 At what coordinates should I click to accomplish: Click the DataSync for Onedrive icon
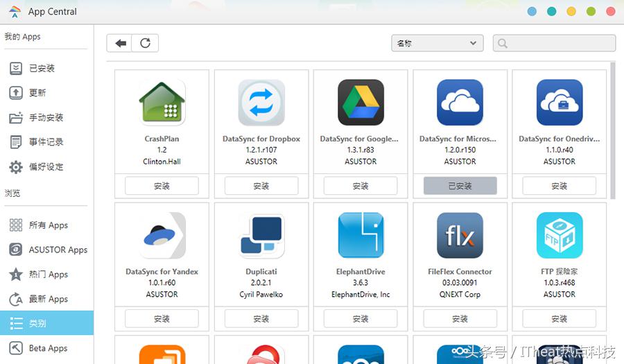560,103
